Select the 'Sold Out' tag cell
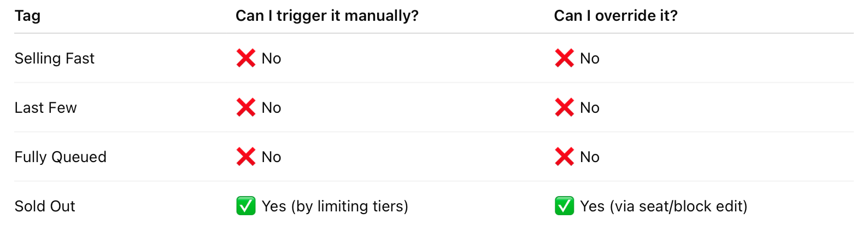Viewport: 868px width, 230px height. (45, 206)
